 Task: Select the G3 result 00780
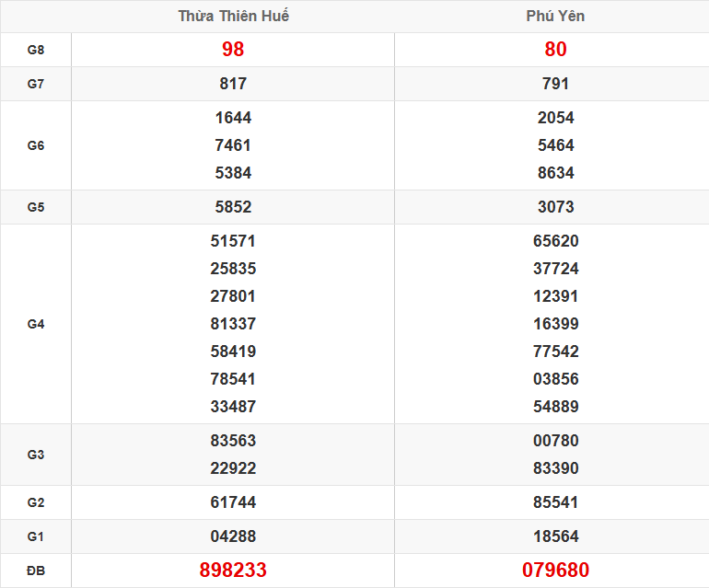555,441
